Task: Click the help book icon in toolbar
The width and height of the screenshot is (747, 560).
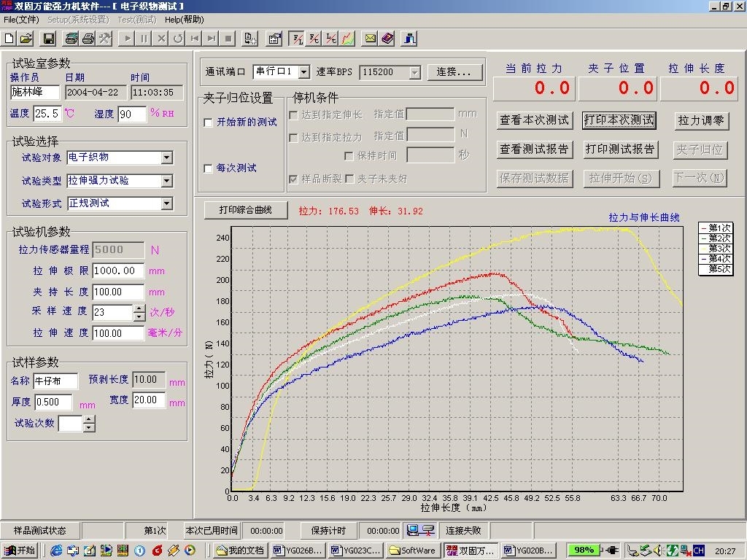Action: click(x=387, y=38)
